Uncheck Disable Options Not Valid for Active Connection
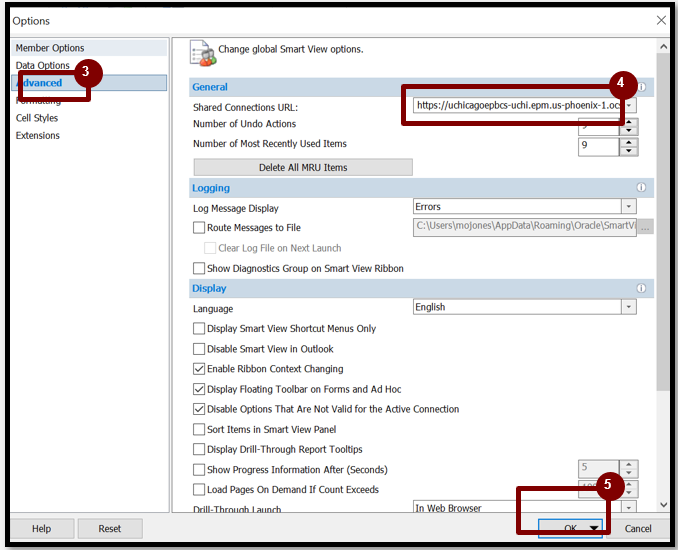The height and width of the screenshot is (550, 678). [199, 409]
